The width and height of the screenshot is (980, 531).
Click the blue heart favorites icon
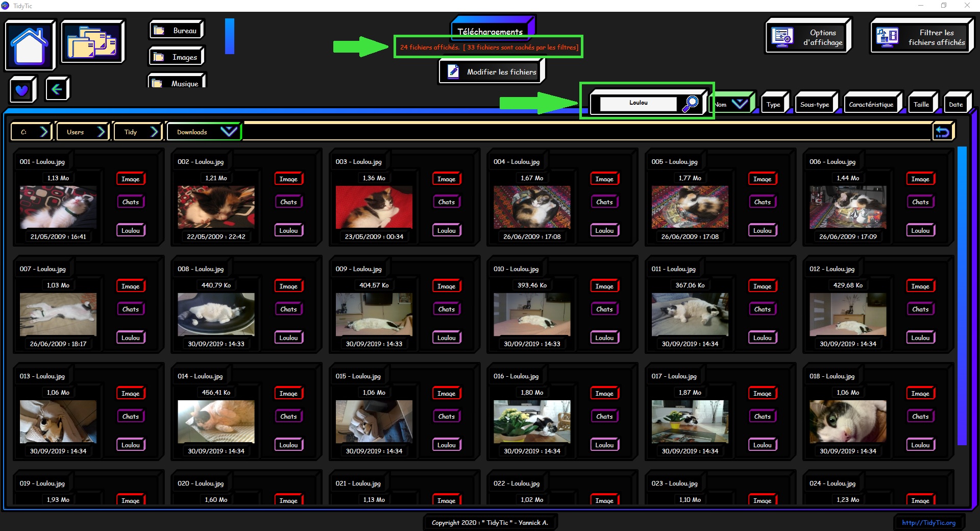[x=22, y=90]
